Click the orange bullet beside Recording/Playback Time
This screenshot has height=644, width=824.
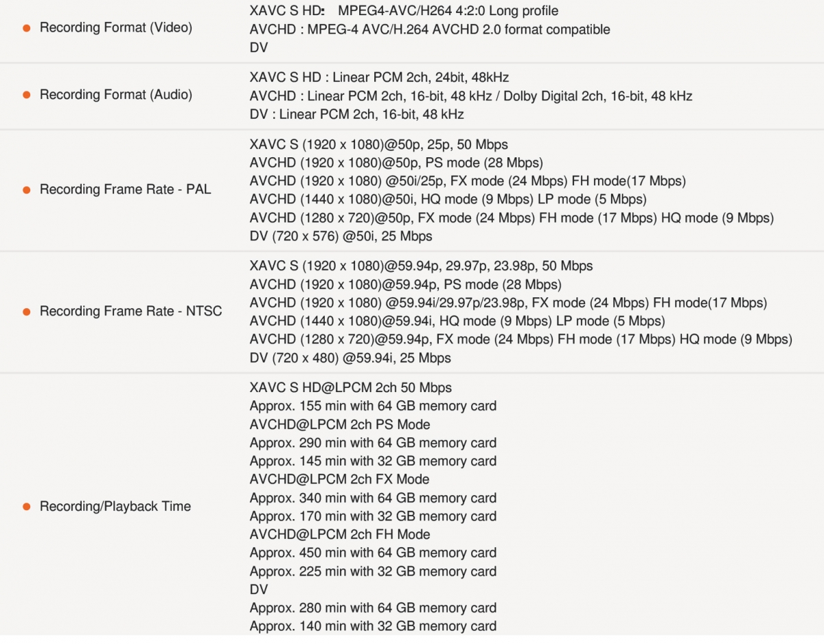[x=26, y=507]
